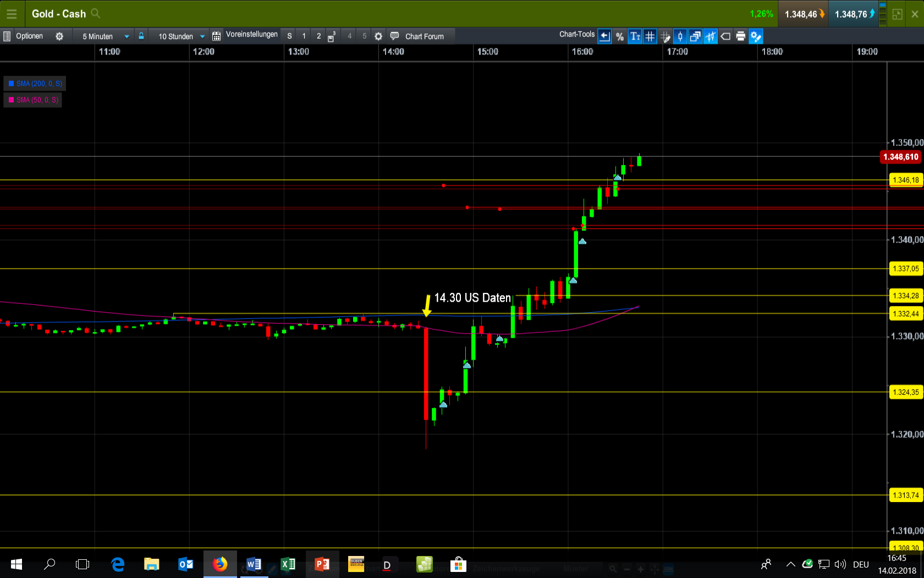
Task: Switch to Word on the taskbar
Action: click(254, 564)
